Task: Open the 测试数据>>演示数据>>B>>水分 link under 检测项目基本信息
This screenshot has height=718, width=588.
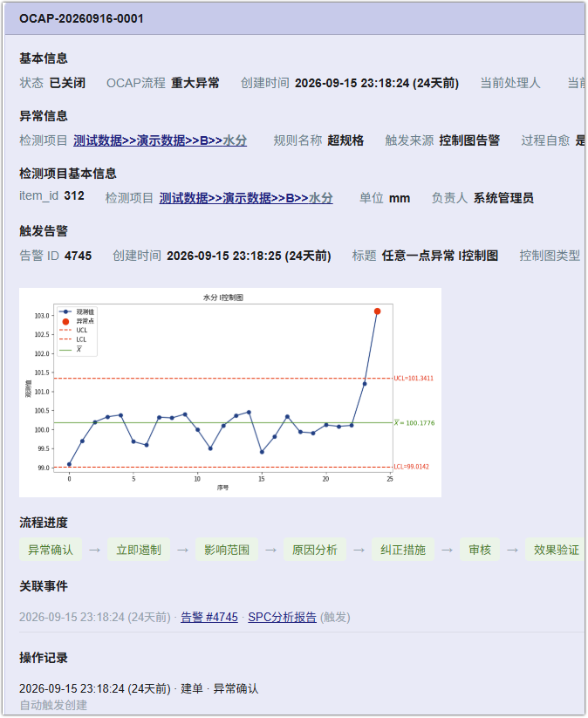Action: coord(246,198)
